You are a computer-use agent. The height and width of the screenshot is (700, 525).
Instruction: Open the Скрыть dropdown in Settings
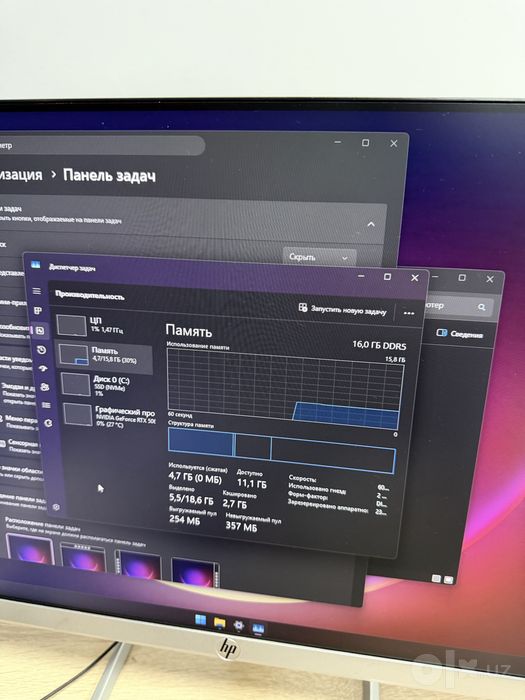coord(319,258)
